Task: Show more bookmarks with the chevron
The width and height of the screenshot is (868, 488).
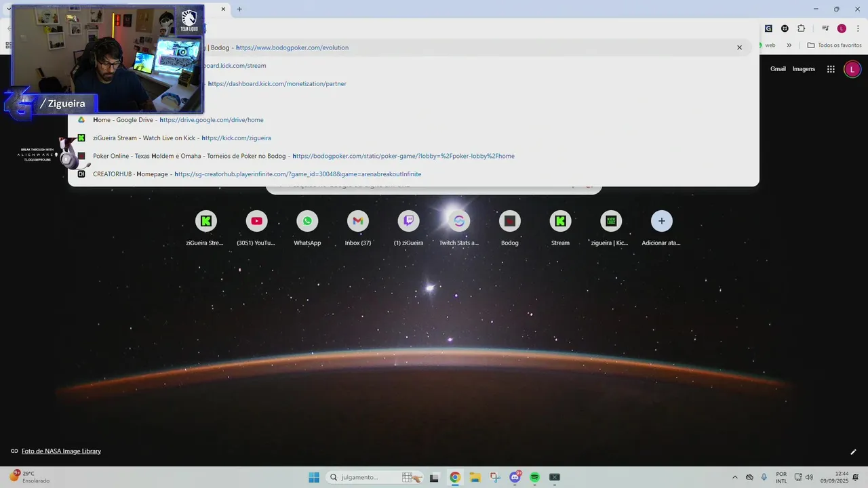Action: click(x=789, y=45)
